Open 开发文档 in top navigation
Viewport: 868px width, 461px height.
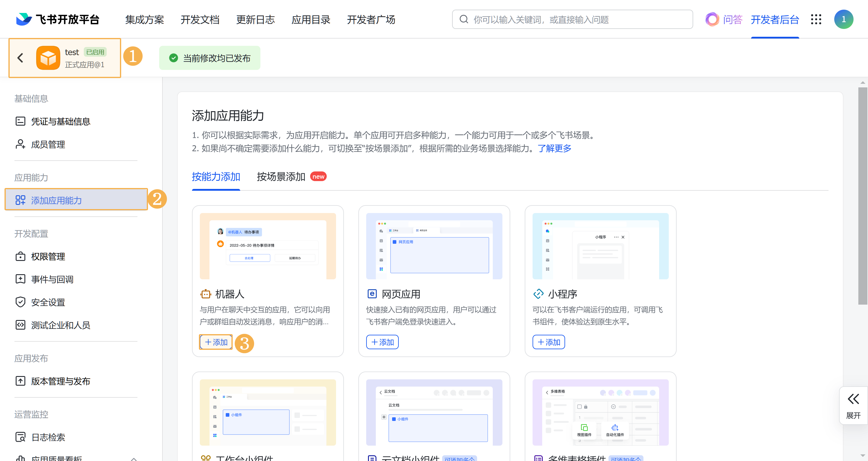(x=200, y=20)
